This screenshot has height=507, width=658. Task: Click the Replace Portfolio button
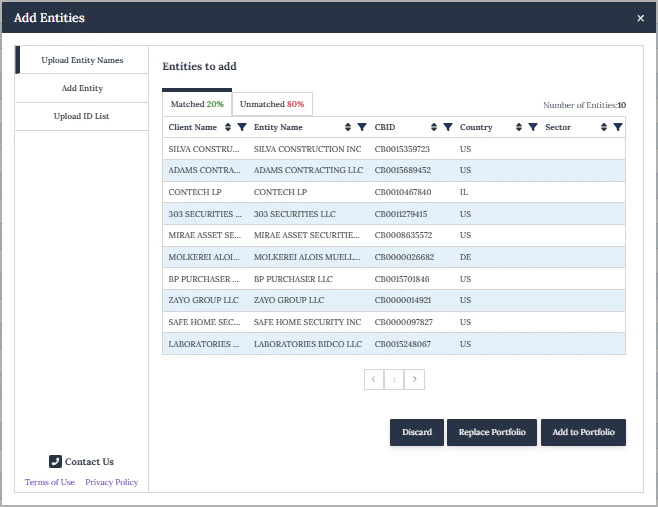492,432
